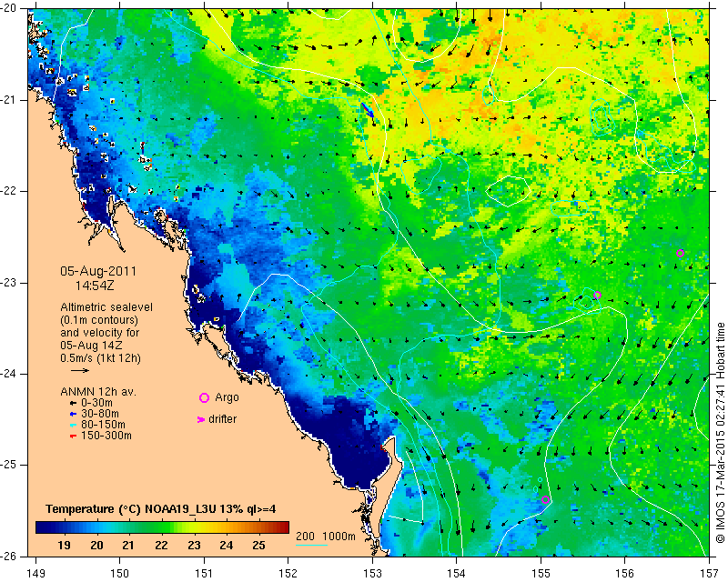Click the "0-30m" depth label

click(97, 403)
